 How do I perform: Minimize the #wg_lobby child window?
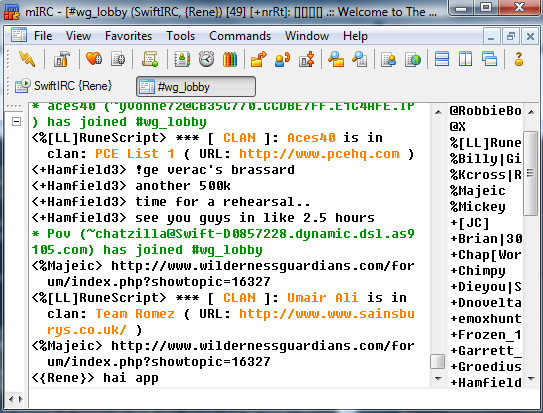[x=491, y=37]
